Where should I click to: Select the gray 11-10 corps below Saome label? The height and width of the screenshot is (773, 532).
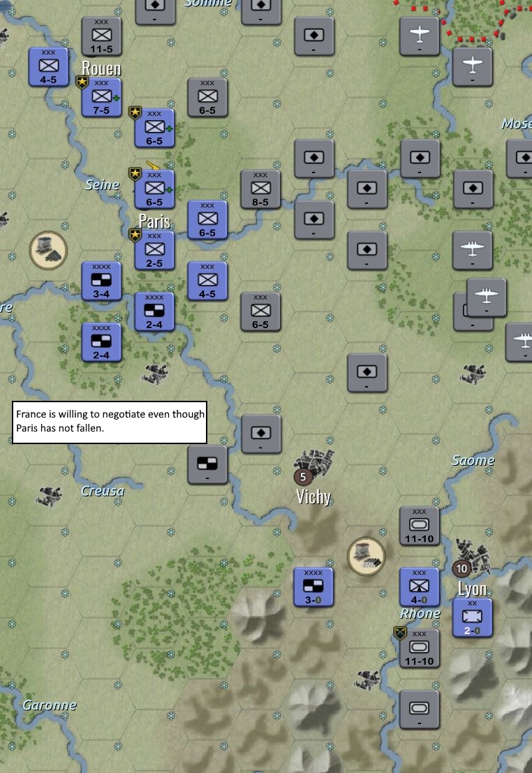click(x=419, y=526)
